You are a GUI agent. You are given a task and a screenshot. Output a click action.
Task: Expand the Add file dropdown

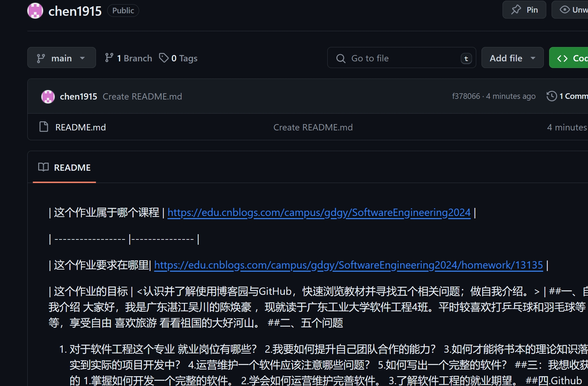pos(512,58)
